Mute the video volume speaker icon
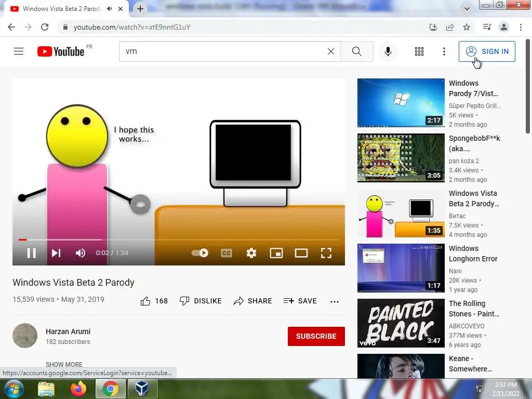Image resolution: width=532 pixels, height=399 pixels. 81,253
